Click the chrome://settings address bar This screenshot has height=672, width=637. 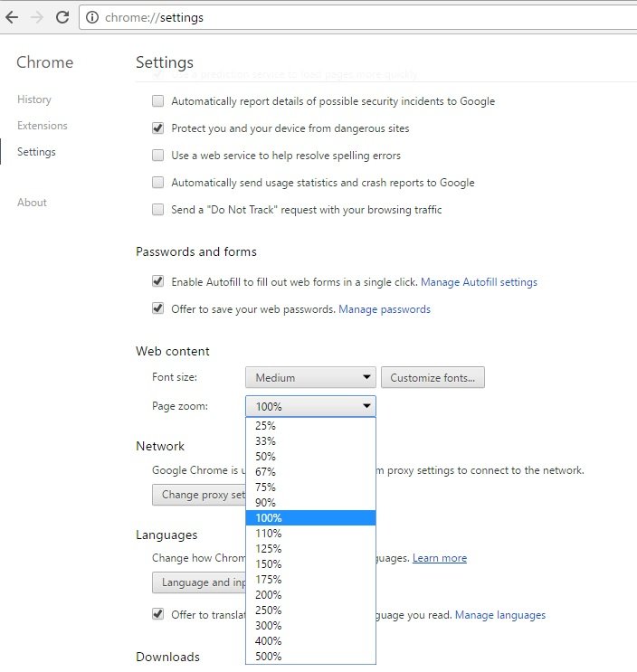coord(358,17)
